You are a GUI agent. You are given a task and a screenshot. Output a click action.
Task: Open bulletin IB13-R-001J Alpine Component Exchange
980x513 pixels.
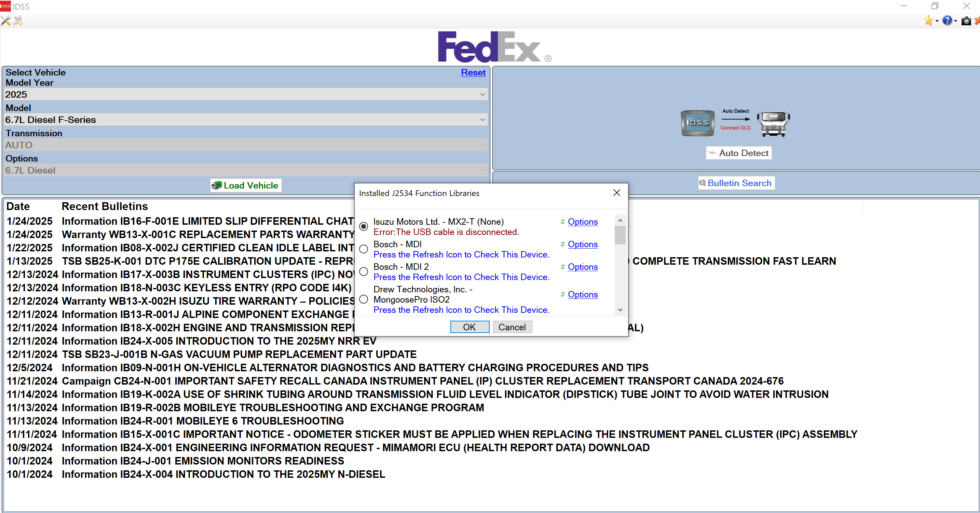[x=208, y=315]
